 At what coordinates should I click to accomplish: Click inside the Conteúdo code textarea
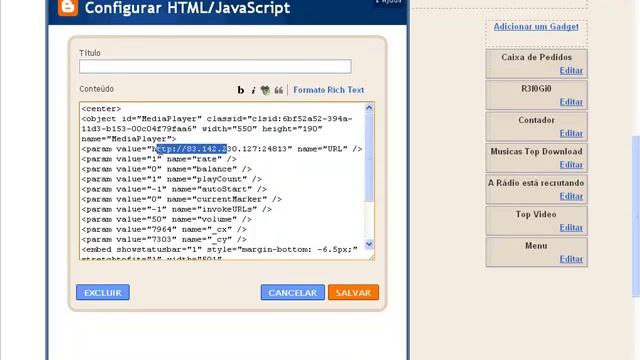click(x=222, y=181)
